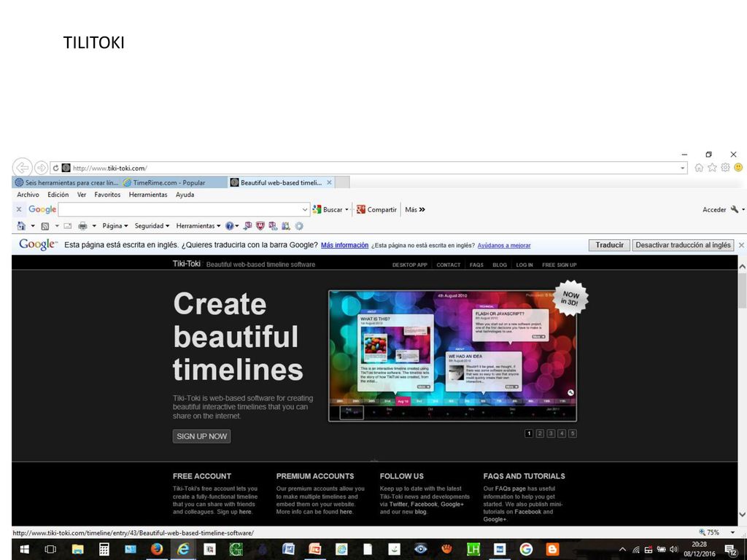Click the smiley feedback icon
Viewport: 747px width, 560px height.
(738, 168)
